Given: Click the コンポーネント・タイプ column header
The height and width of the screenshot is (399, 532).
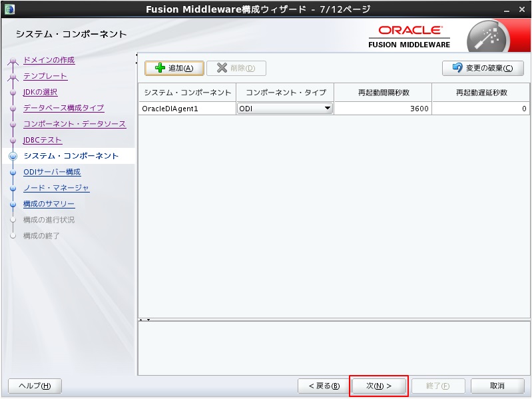Looking at the screenshot, I should pos(285,93).
